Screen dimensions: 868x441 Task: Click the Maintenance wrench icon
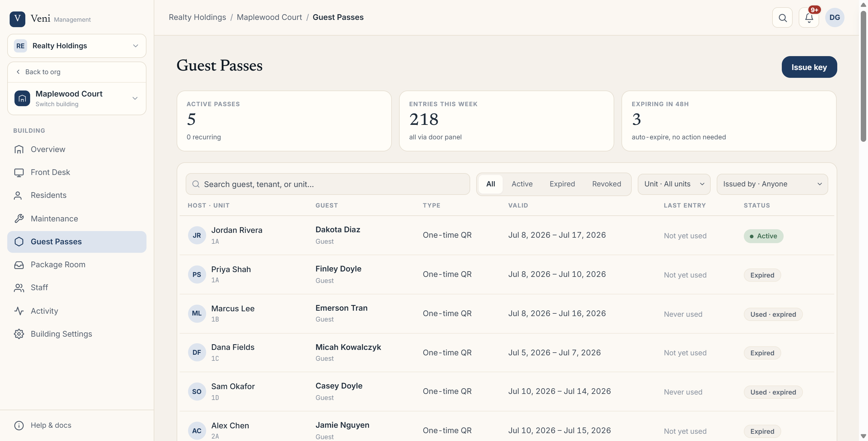pyautogui.click(x=19, y=219)
